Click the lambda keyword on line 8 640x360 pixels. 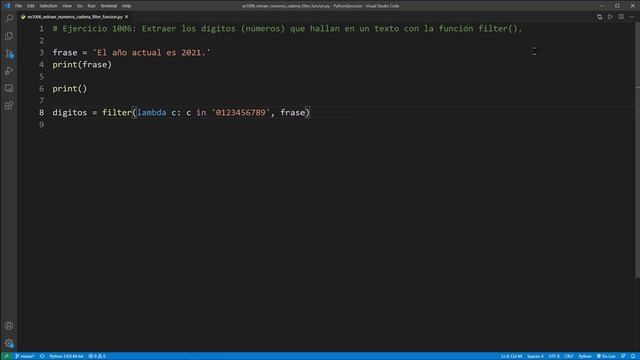click(x=151, y=113)
